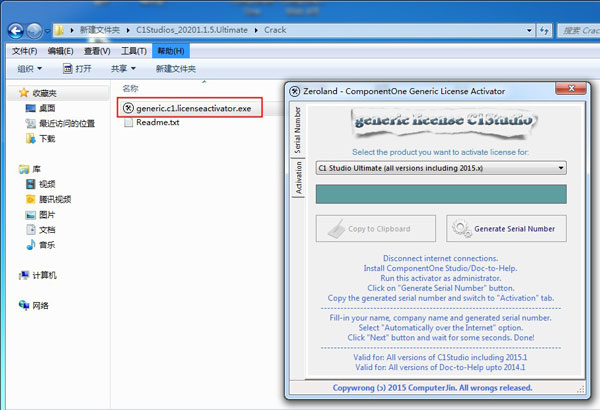
Task: Open the 工具(T) menu
Action: [134, 50]
